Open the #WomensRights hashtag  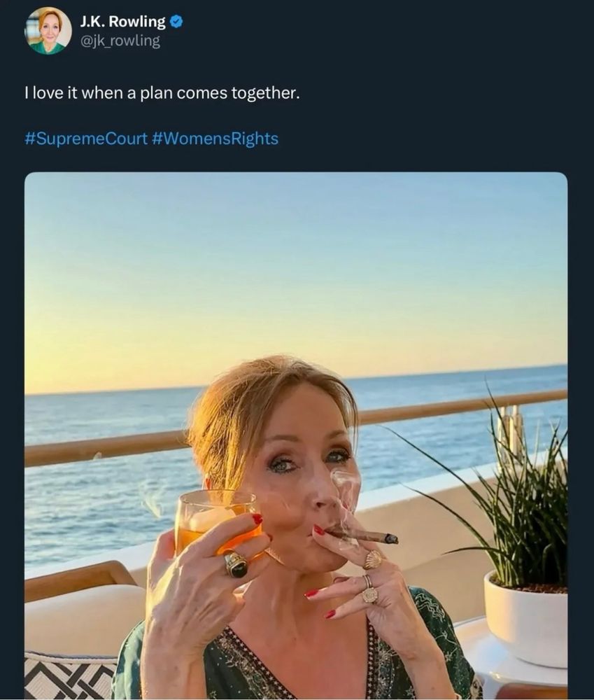tap(215, 139)
